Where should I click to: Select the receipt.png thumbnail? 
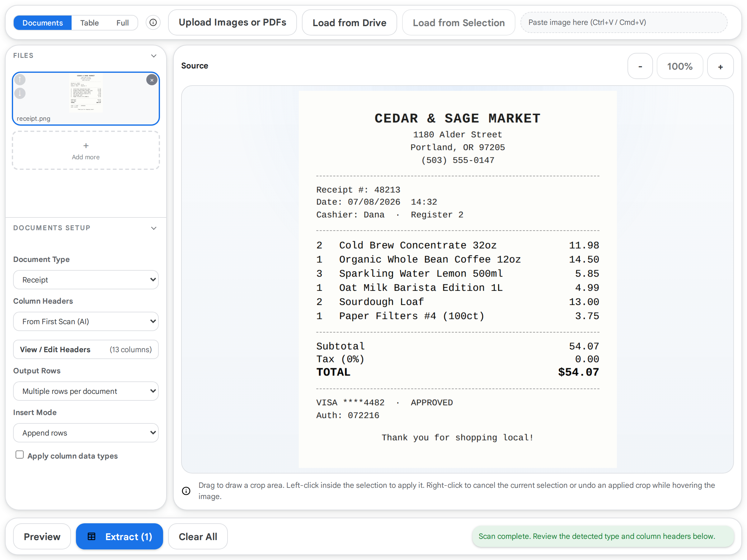[x=86, y=99]
